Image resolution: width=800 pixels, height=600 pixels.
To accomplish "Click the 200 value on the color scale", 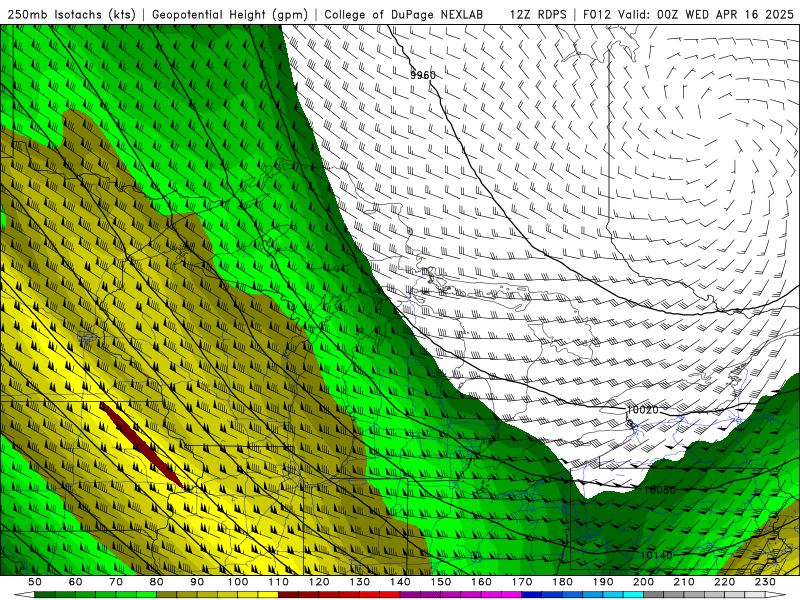I will pyautogui.click(x=644, y=582).
